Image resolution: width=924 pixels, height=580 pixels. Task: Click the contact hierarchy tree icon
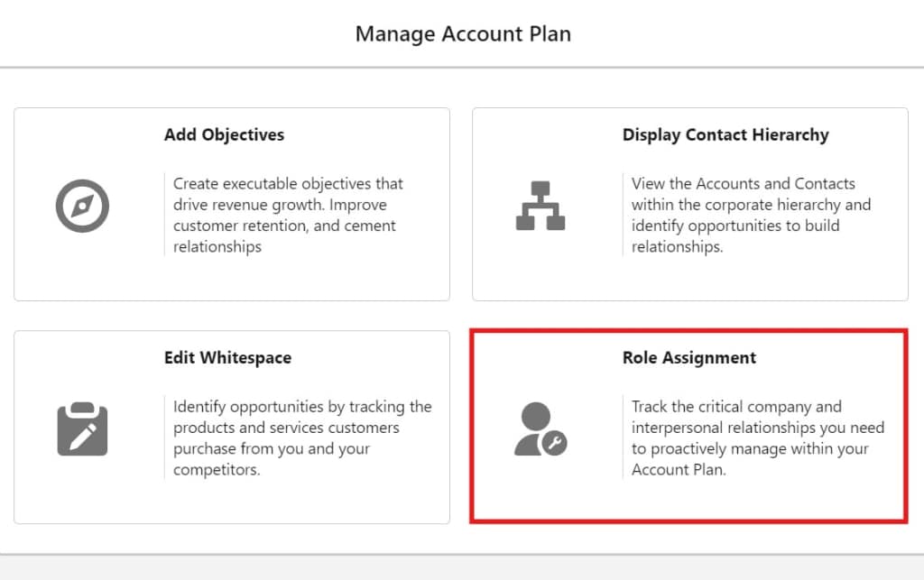541,206
